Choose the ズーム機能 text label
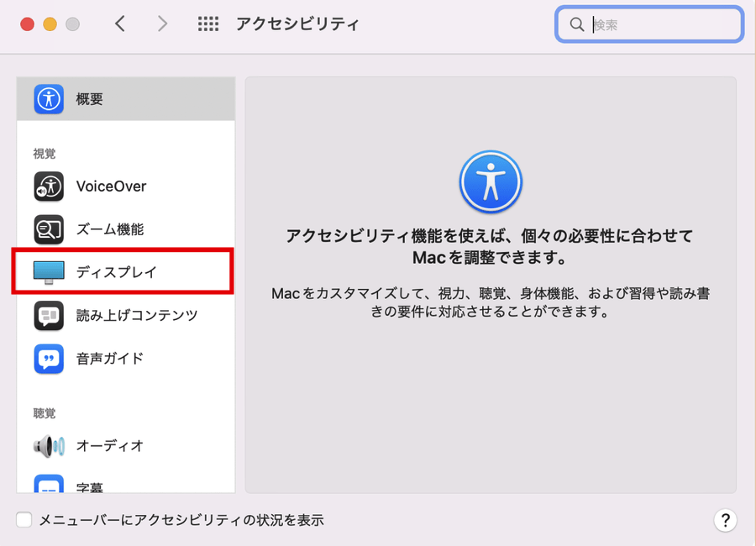 [x=110, y=229]
